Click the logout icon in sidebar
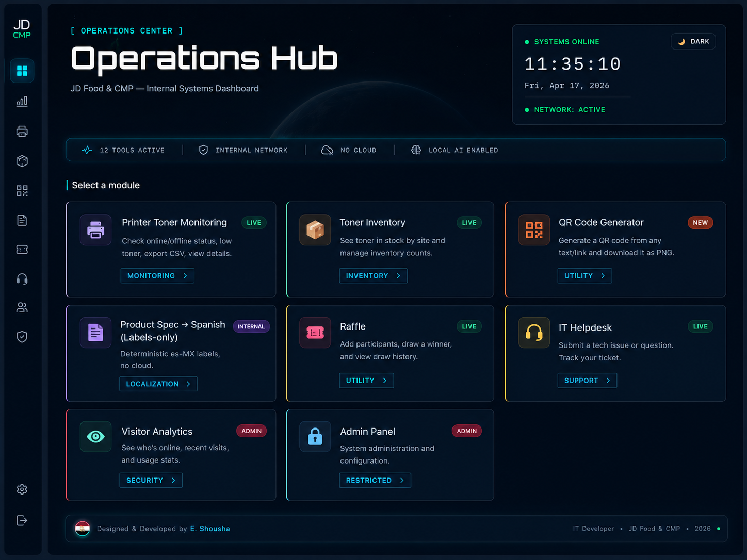 22,520
